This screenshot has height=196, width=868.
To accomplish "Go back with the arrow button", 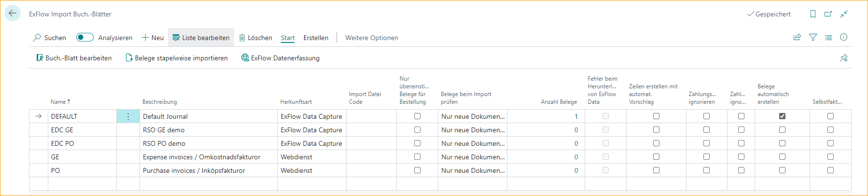I will (x=13, y=14).
